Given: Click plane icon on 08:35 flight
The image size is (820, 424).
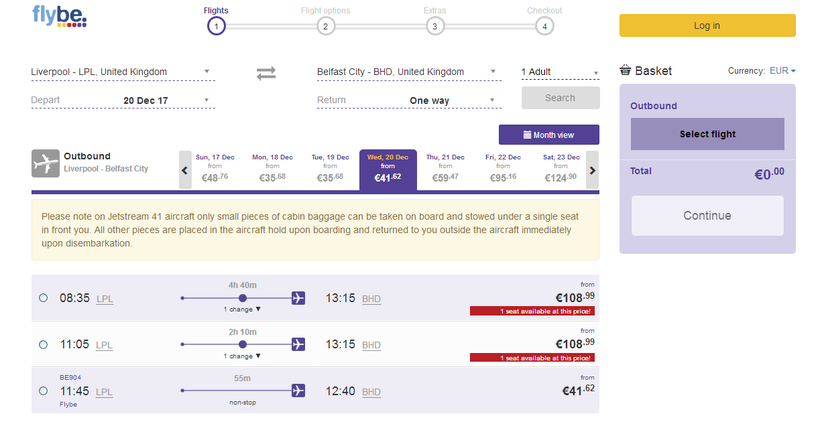Looking at the screenshot, I should click(x=297, y=298).
